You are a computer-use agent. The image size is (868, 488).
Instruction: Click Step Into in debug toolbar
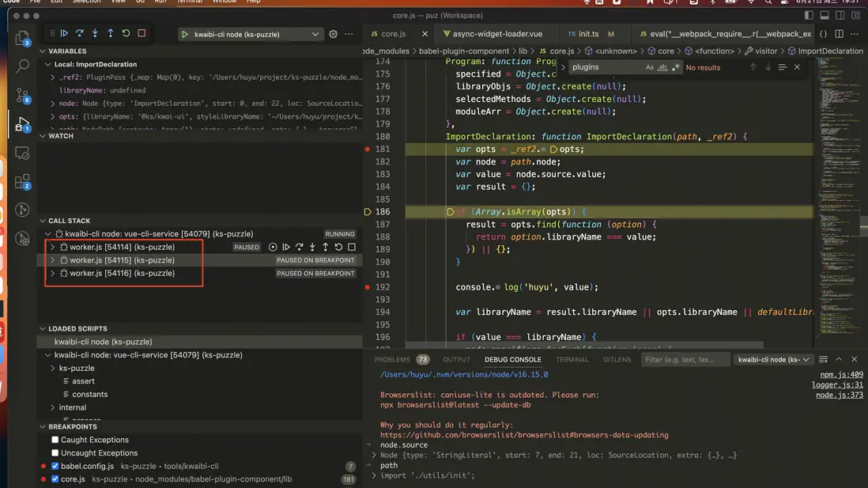(95, 34)
